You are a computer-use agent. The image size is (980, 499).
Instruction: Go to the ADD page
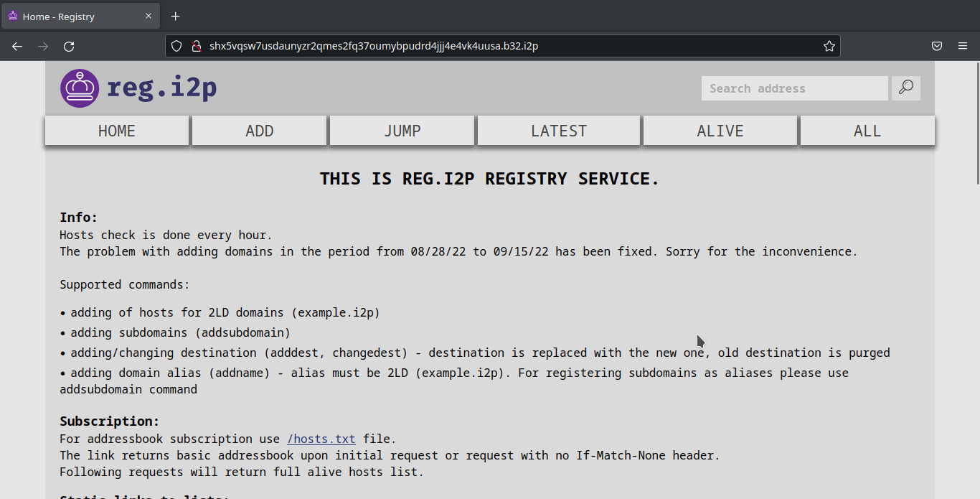pos(259,131)
